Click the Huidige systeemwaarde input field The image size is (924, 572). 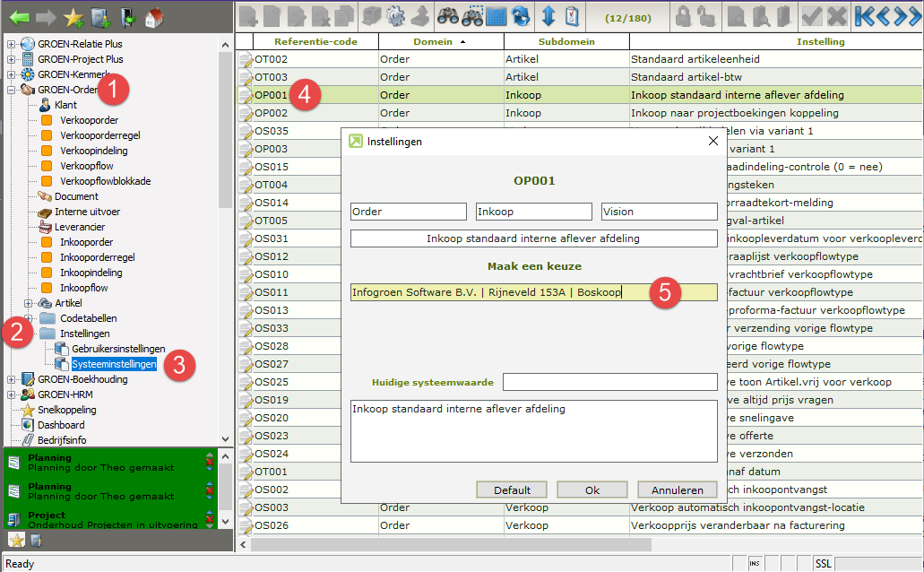(x=609, y=383)
